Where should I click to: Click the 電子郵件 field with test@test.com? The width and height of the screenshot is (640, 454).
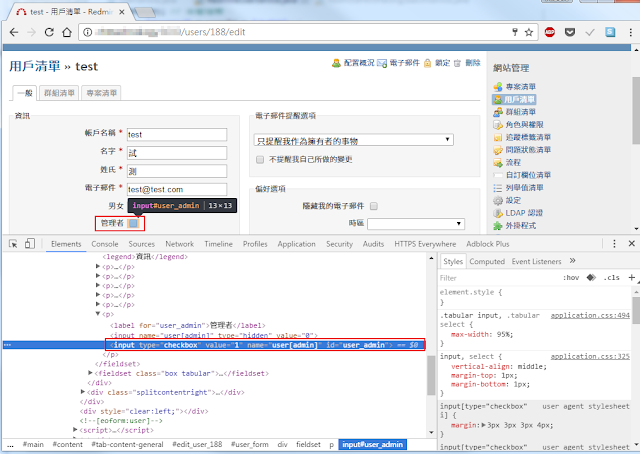177,189
